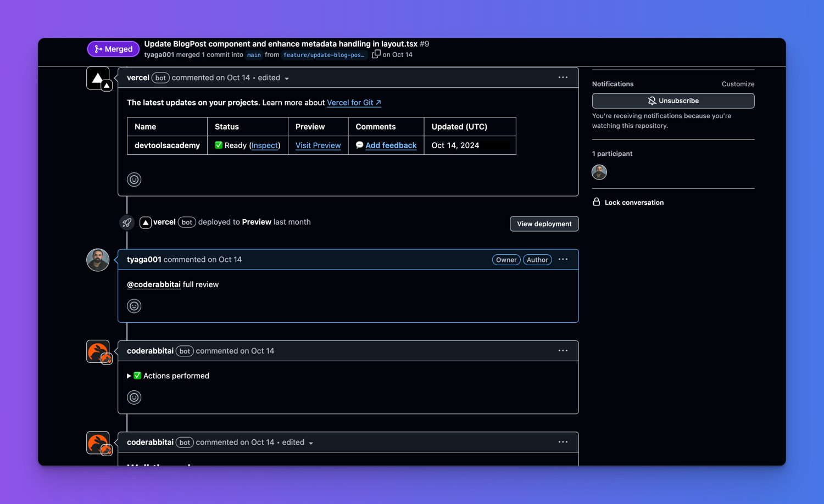Image resolution: width=824 pixels, height=504 pixels.
Task: Open the Visit Preview link
Action: click(318, 145)
